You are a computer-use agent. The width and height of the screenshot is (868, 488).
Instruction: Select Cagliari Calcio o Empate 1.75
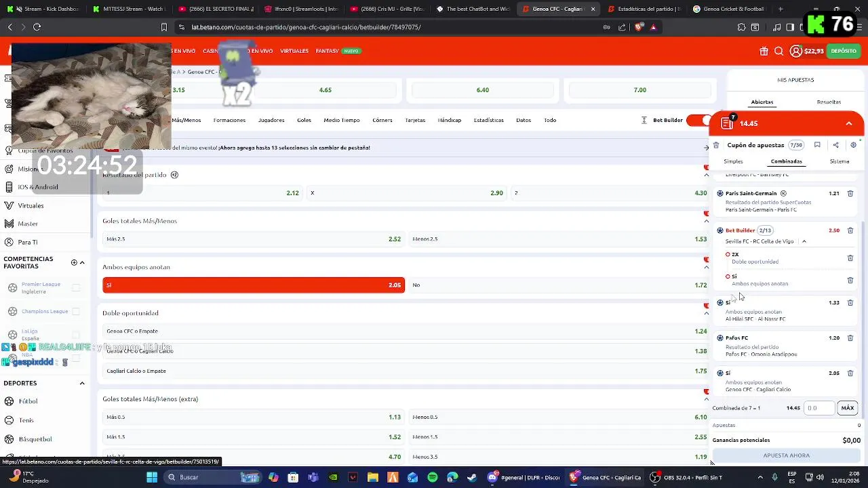[x=405, y=371]
